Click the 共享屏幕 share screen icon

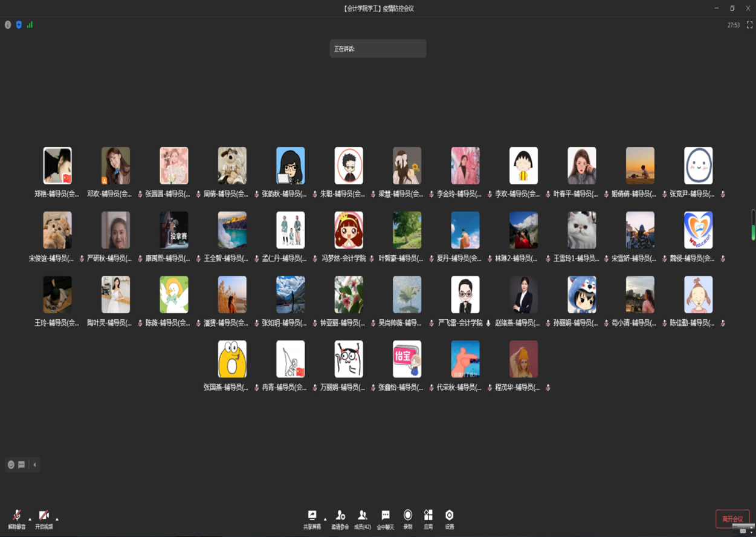(312, 516)
